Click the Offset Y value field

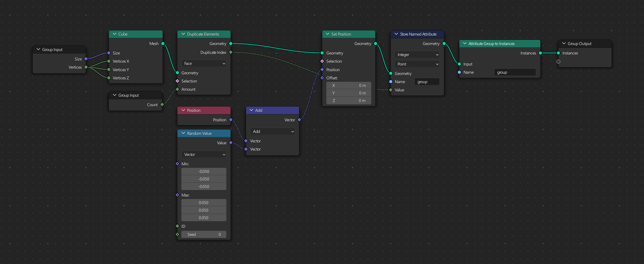(x=349, y=93)
